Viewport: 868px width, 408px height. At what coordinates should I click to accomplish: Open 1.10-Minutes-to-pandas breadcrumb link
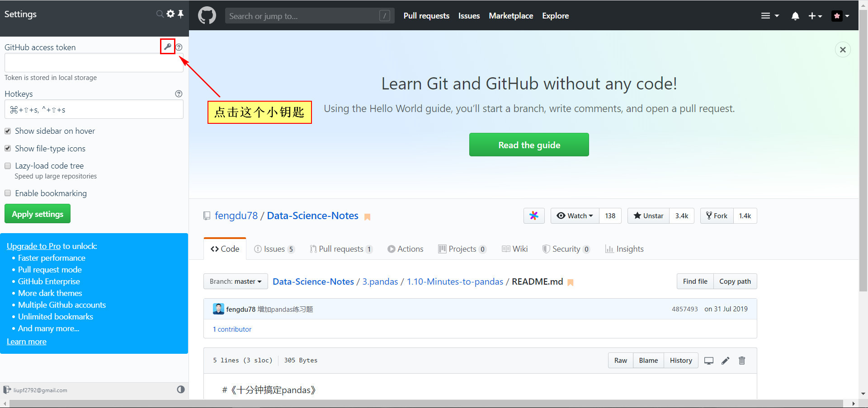[x=455, y=281]
